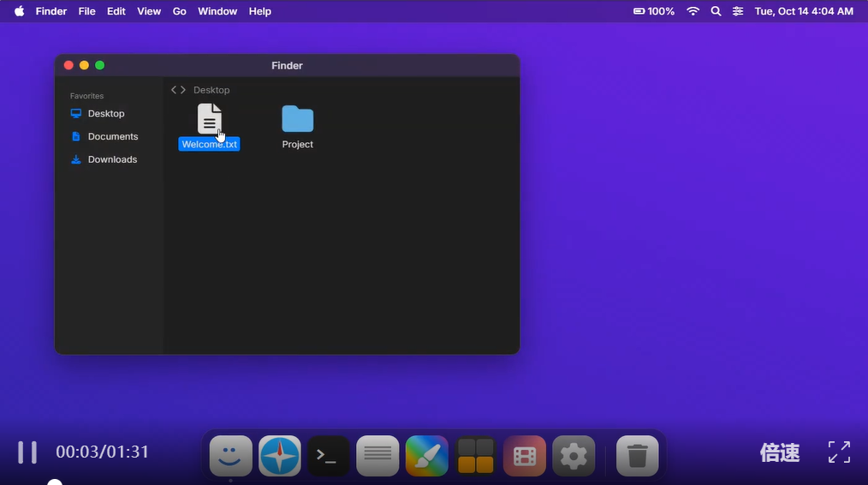Open the Project folder
Viewport: 868px width, 485px height.
(297, 120)
